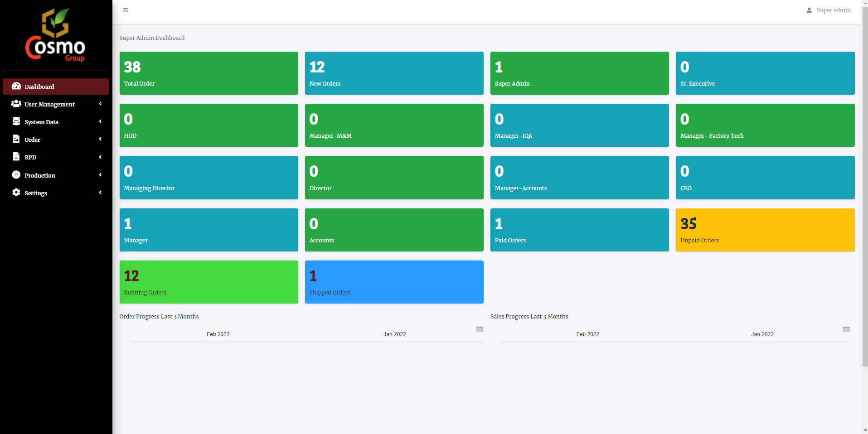Screen dimensions: 868x434
Task: Click the Settings gear icon
Action: 16,193
